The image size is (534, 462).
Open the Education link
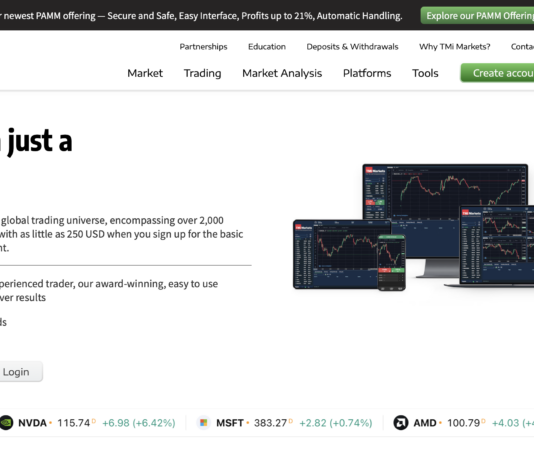tap(267, 47)
